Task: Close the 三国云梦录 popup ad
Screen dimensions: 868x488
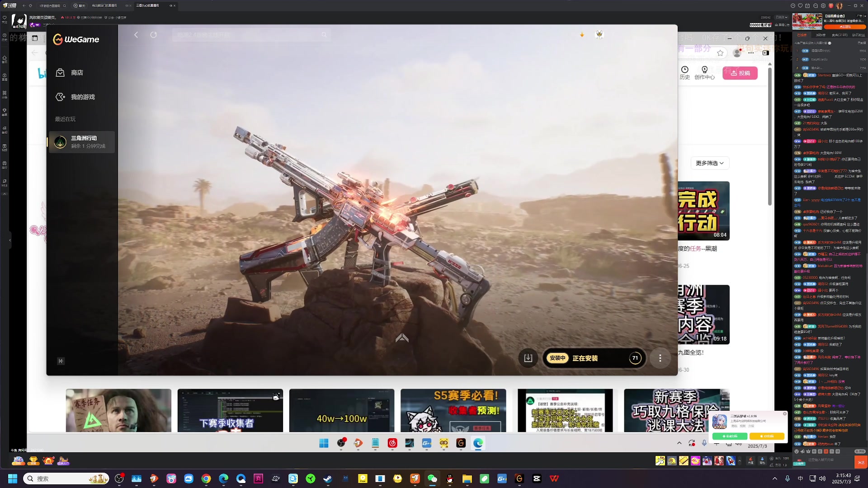Action: click(x=784, y=413)
